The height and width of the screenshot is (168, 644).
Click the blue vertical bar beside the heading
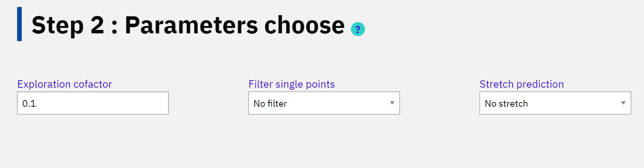click(x=19, y=24)
